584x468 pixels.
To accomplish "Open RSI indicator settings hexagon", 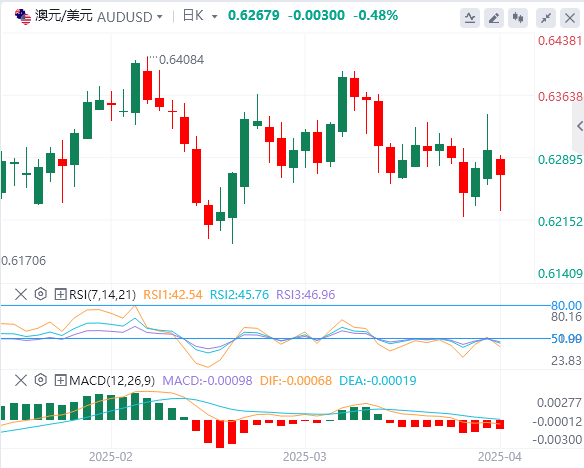I will click(x=41, y=294).
